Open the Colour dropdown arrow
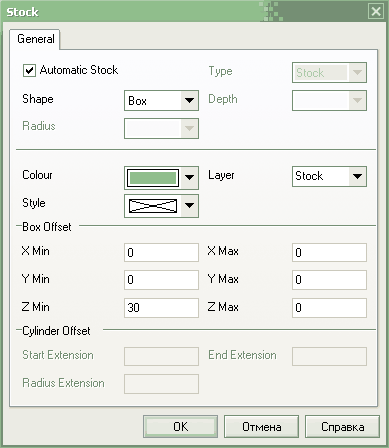The height and width of the screenshot is (448, 389). [x=189, y=177]
